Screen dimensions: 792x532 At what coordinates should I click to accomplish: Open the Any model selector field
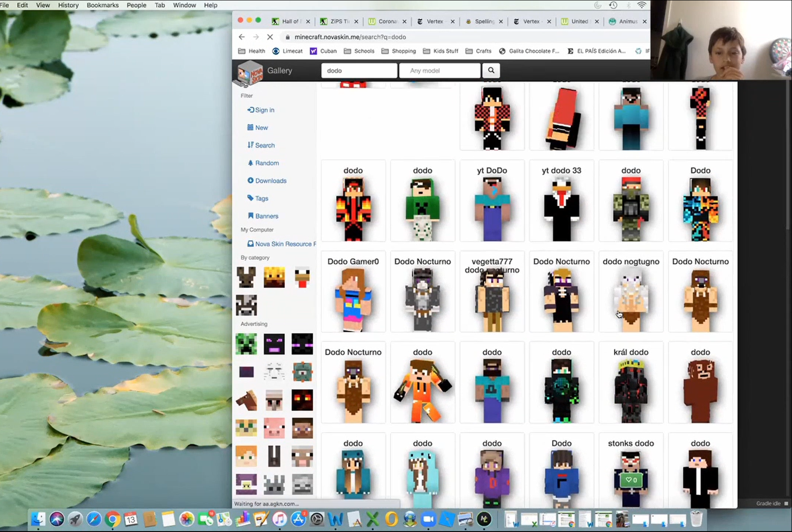pyautogui.click(x=440, y=70)
